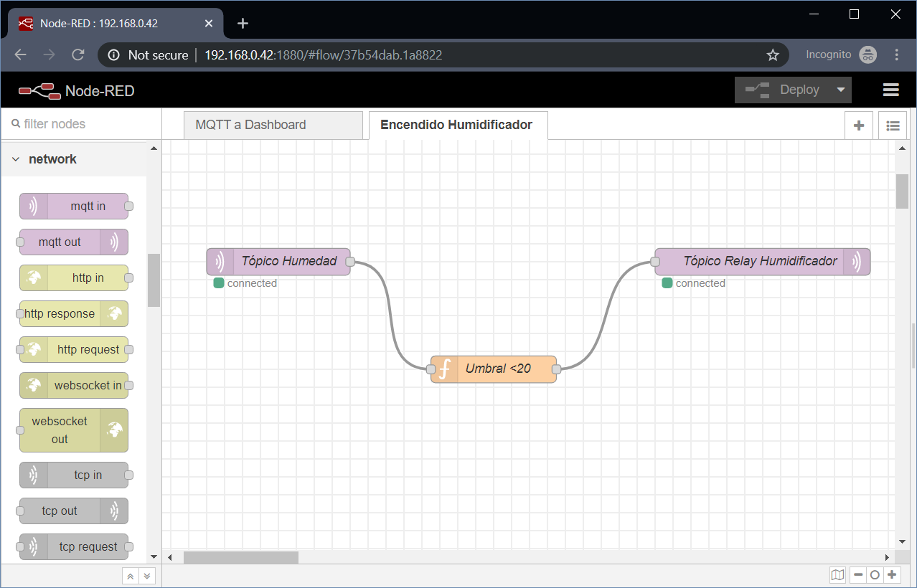Viewport: 917px width, 588px height.
Task: Expand all palette categories
Action: click(146, 575)
